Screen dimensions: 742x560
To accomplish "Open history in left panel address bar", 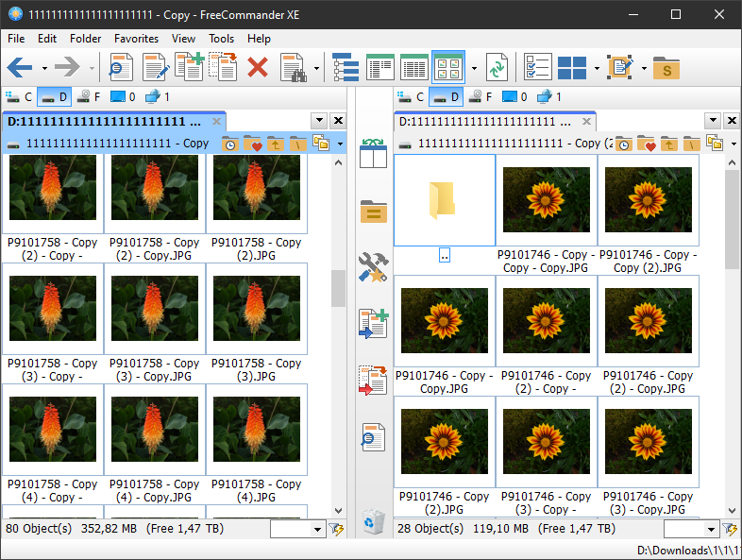I will (x=230, y=144).
